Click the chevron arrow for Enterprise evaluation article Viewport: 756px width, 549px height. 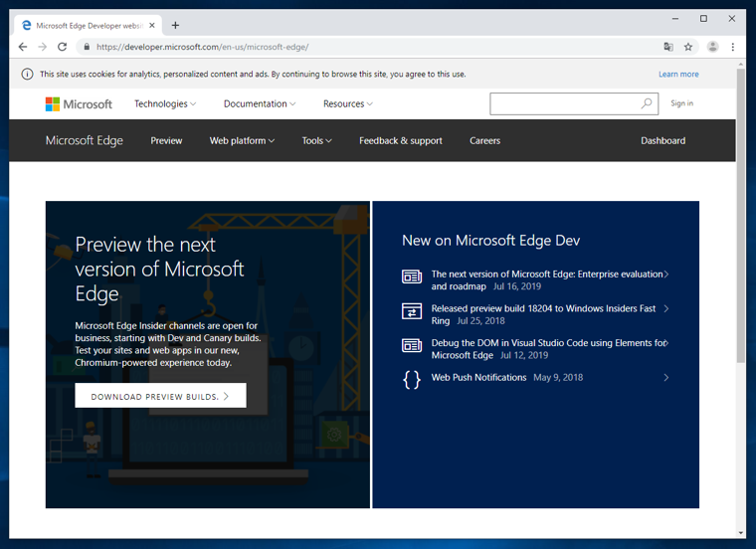point(665,274)
